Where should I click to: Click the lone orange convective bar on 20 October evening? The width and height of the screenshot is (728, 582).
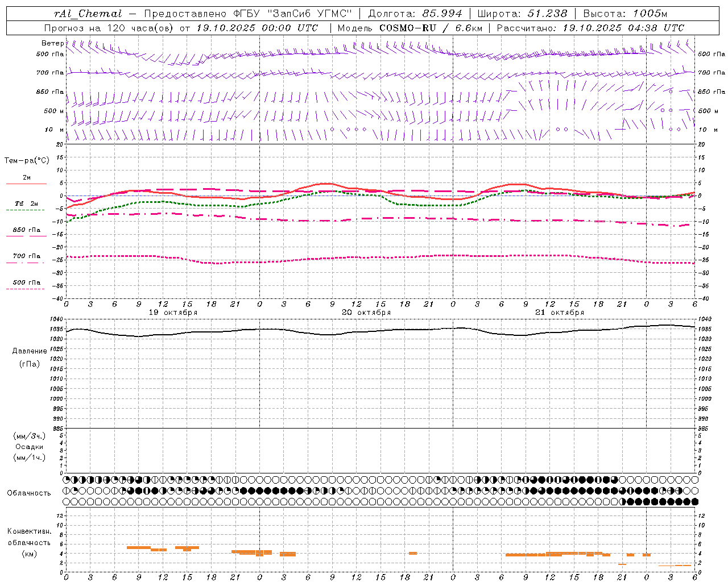(413, 553)
